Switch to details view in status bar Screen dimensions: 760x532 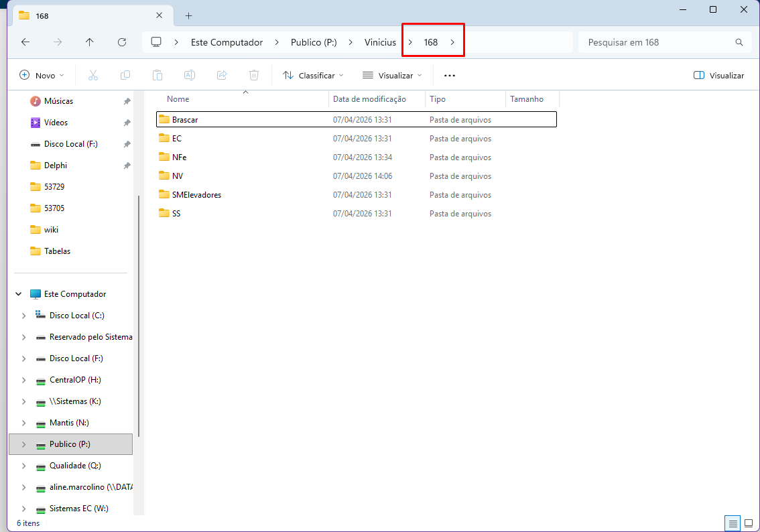pyautogui.click(x=733, y=523)
